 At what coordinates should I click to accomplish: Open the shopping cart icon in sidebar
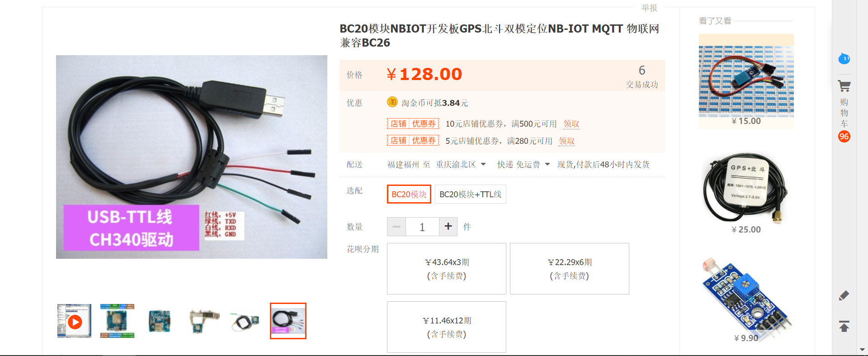pyautogui.click(x=844, y=86)
